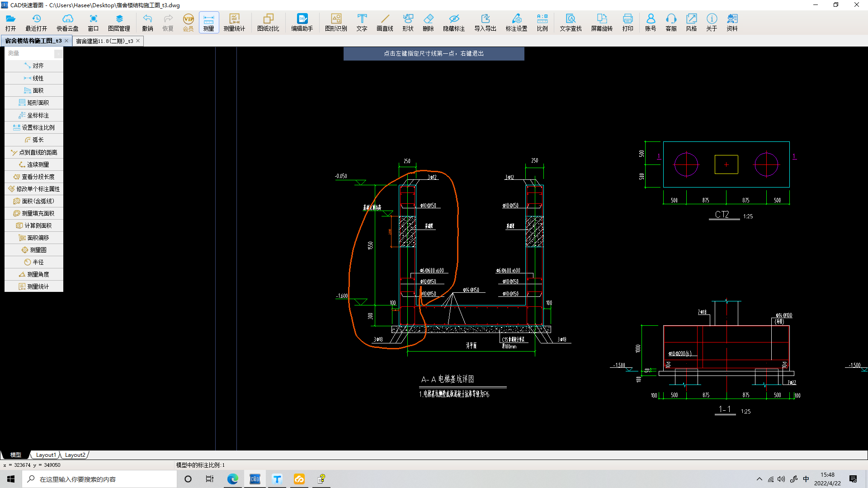Choose 计算侧面积 option

(34, 225)
